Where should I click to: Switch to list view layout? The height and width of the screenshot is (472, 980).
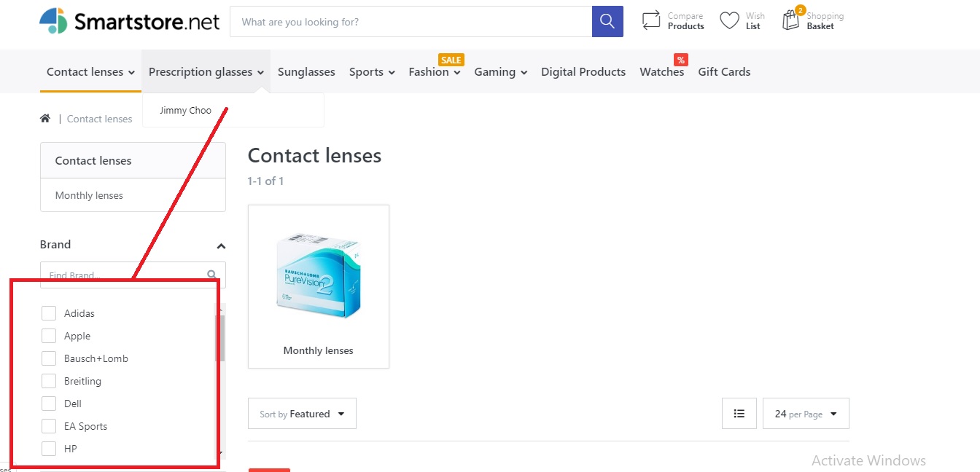(x=739, y=413)
